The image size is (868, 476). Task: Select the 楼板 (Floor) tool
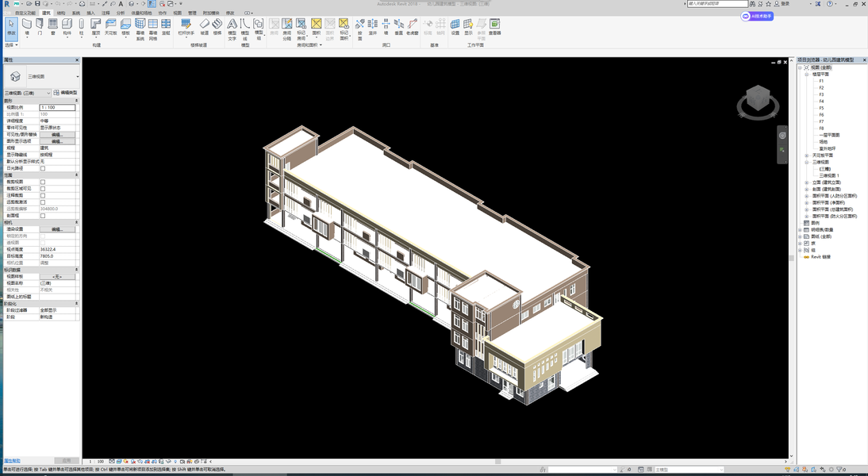pos(125,27)
